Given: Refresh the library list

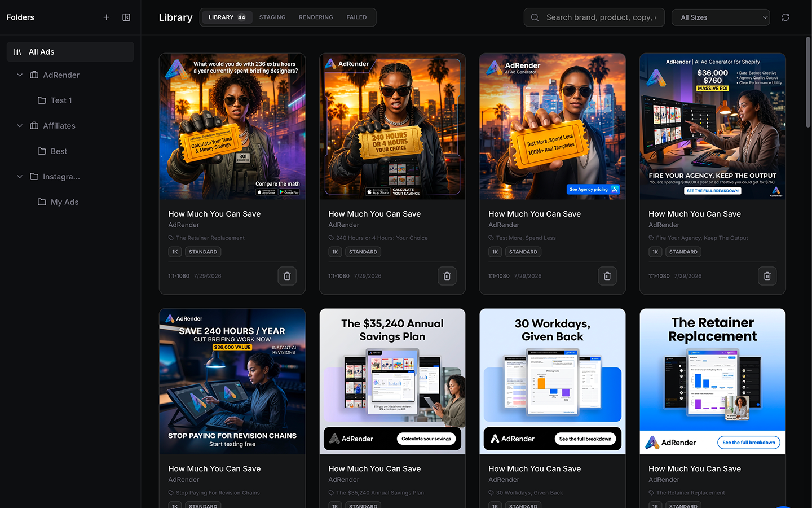Looking at the screenshot, I should (x=785, y=17).
